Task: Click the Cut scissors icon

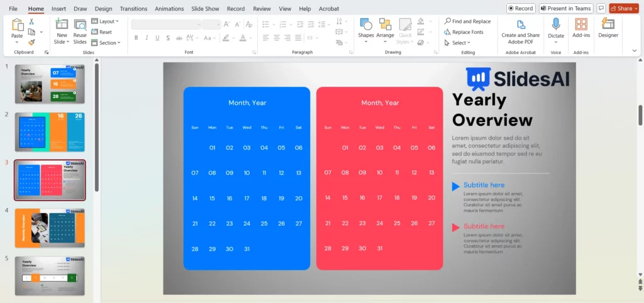Action: 31,21
